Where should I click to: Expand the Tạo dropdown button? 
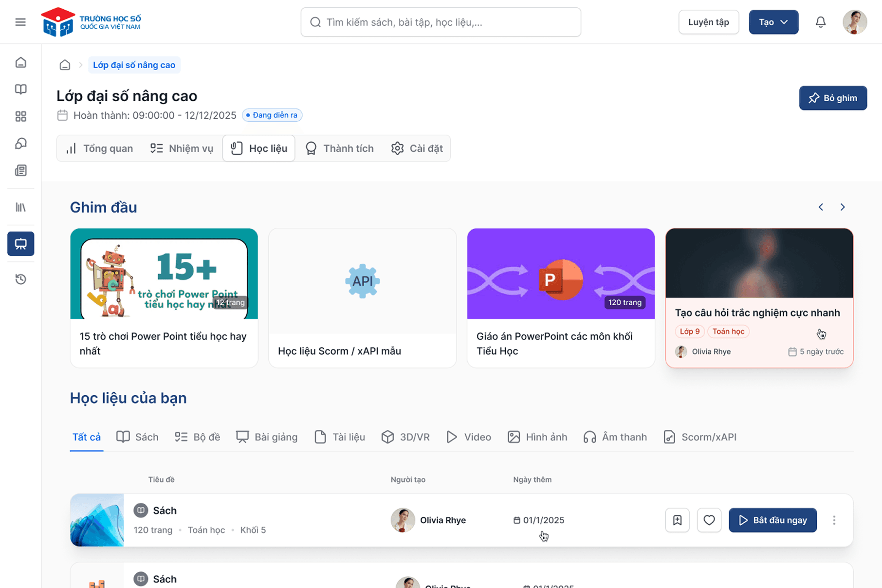pyautogui.click(x=773, y=22)
